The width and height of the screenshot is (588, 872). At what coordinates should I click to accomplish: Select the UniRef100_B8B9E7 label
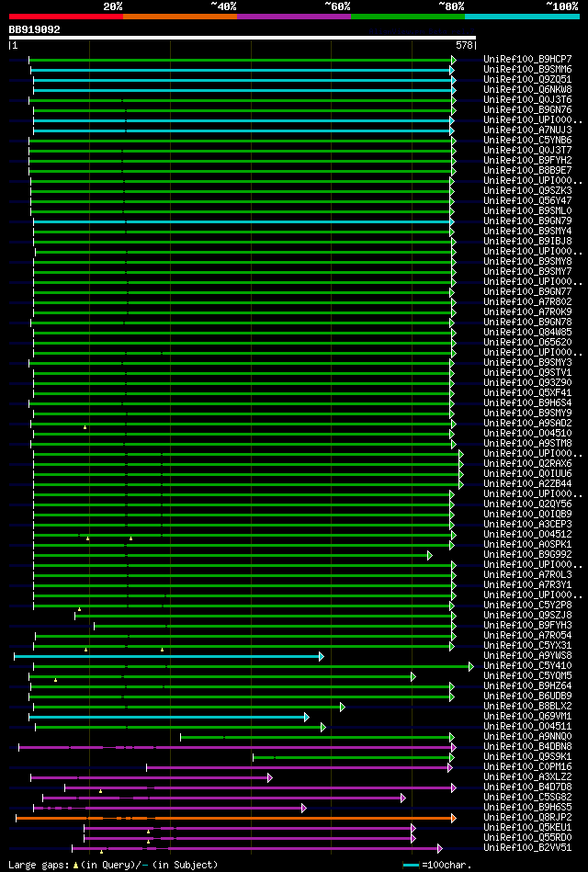coord(528,171)
